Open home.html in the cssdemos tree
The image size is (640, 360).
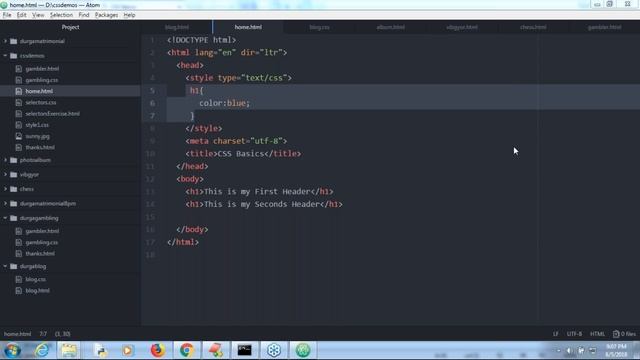(39, 91)
